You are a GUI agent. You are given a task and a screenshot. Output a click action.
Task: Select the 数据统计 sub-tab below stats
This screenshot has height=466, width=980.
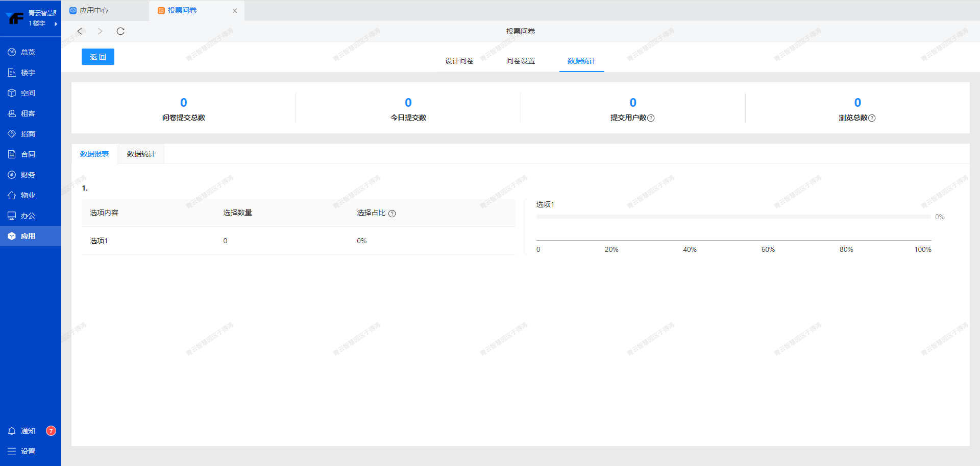coord(141,154)
